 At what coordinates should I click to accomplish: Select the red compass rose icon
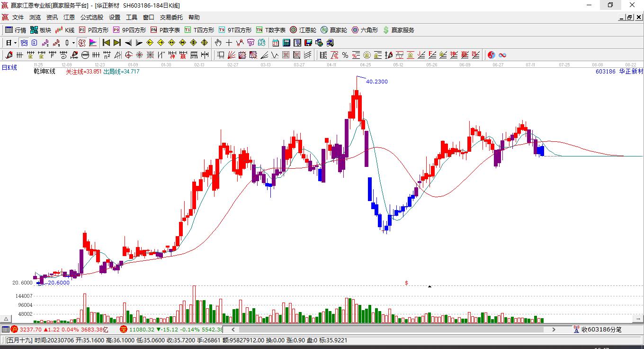[x=139, y=55]
